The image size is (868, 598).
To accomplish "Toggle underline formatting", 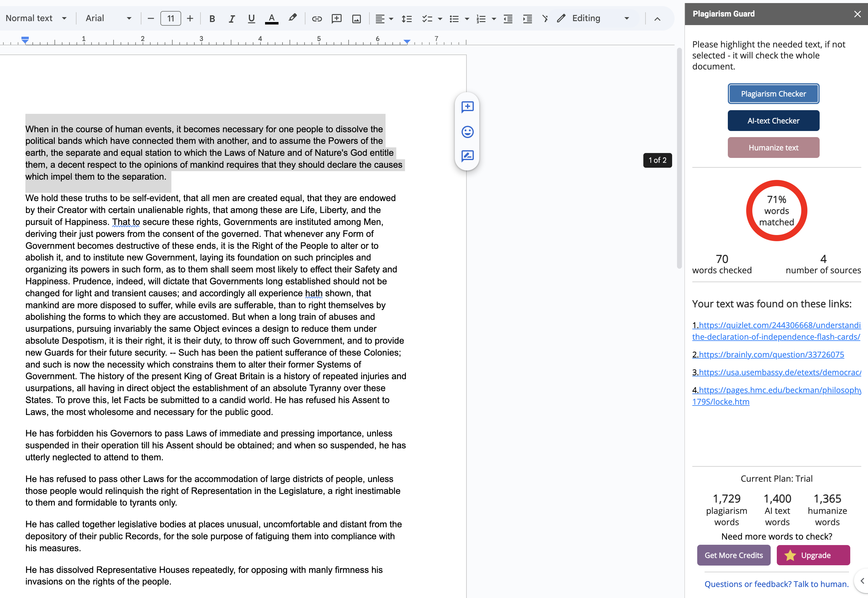I will pyautogui.click(x=251, y=18).
